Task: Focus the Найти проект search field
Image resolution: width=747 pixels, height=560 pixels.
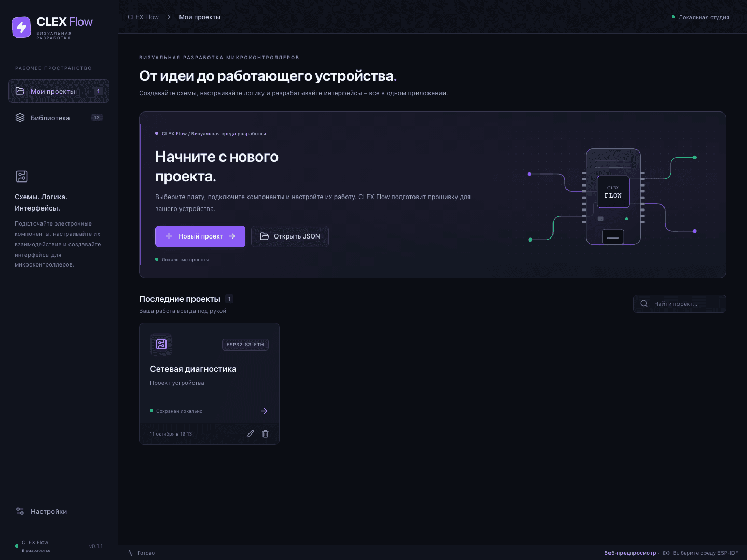Action: click(x=680, y=304)
